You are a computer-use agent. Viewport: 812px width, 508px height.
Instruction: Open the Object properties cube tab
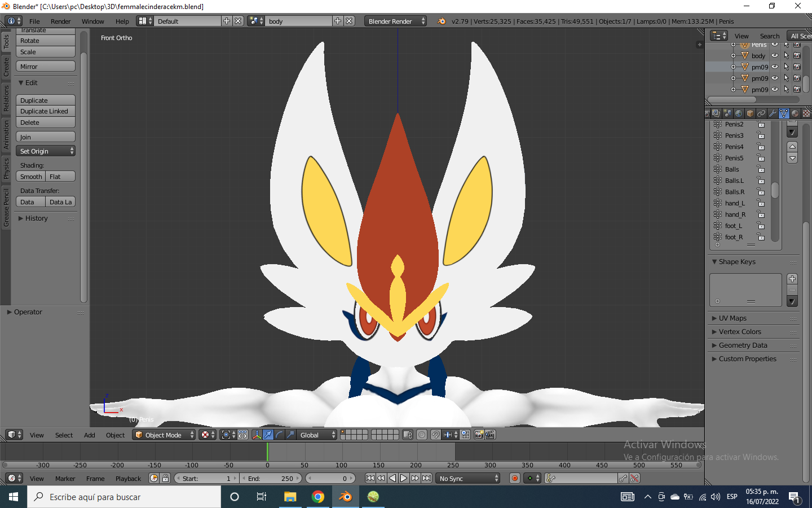[x=750, y=113]
